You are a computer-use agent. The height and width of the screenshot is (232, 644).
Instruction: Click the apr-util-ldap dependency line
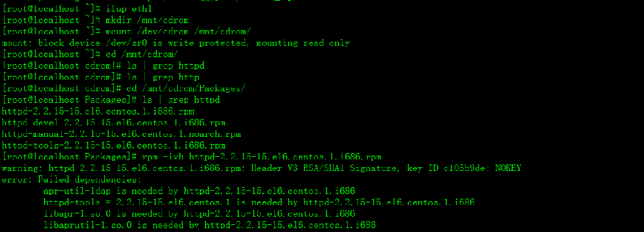(199, 191)
